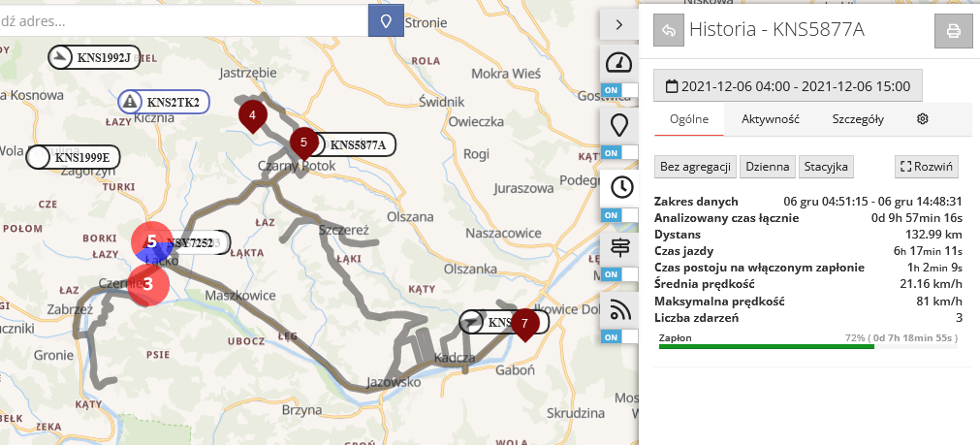The height and width of the screenshot is (445, 980).
Task: Open the Szczegóły tab
Action: pyautogui.click(x=857, y=119)
